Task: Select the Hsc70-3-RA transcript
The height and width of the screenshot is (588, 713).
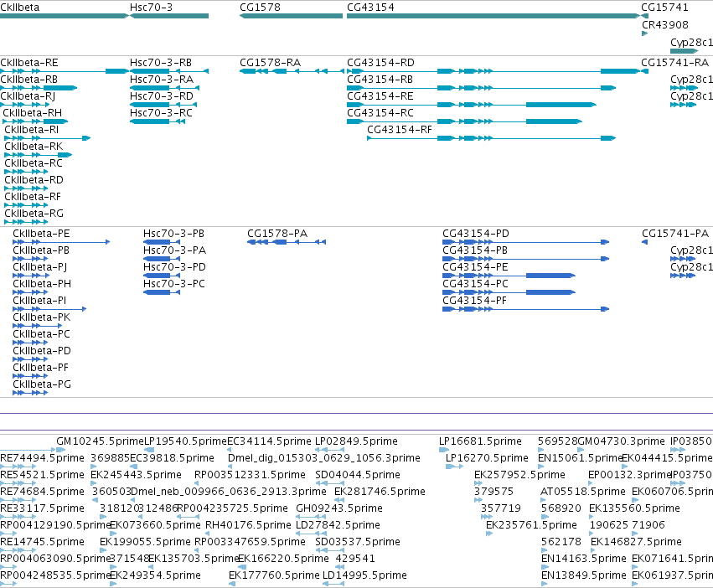Action: (164, 88)
